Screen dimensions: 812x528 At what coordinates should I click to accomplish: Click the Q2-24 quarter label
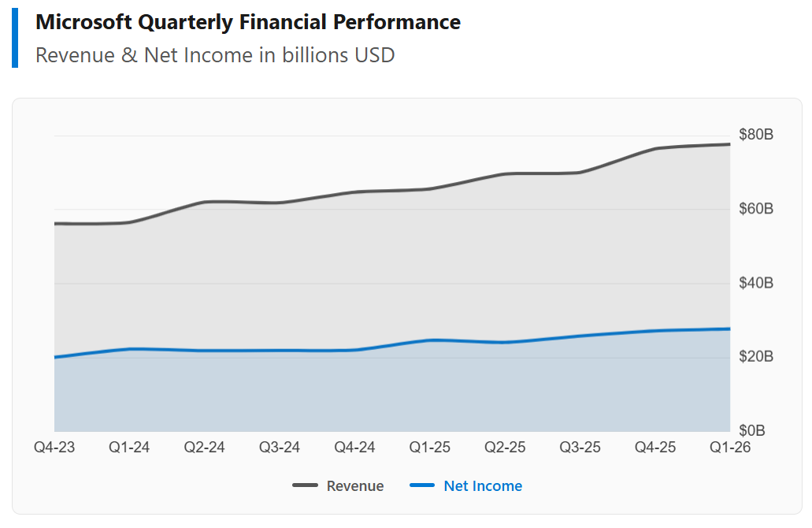click(x=205, y=448)
